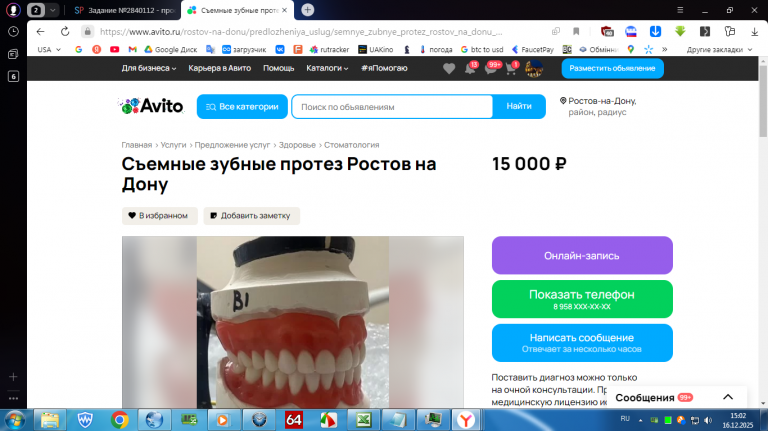Expand the 'Каталоги' dropdown menu
The height and width of the screenshot is (431, 768).
(x=327, y=68)
